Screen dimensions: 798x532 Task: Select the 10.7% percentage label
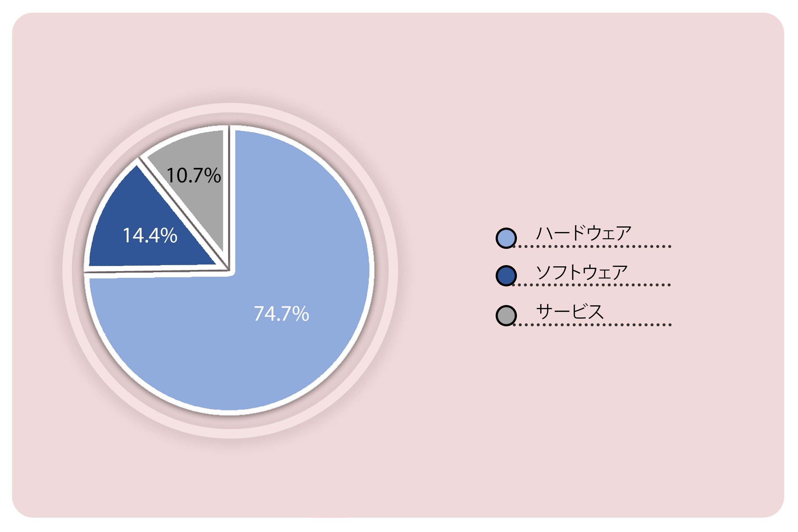click(194, 175)
